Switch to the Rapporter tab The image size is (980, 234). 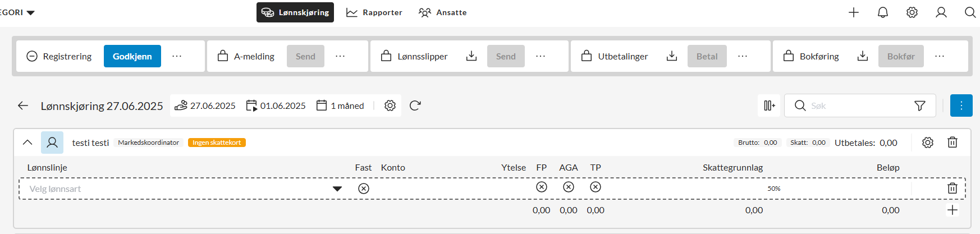point(374,12)
